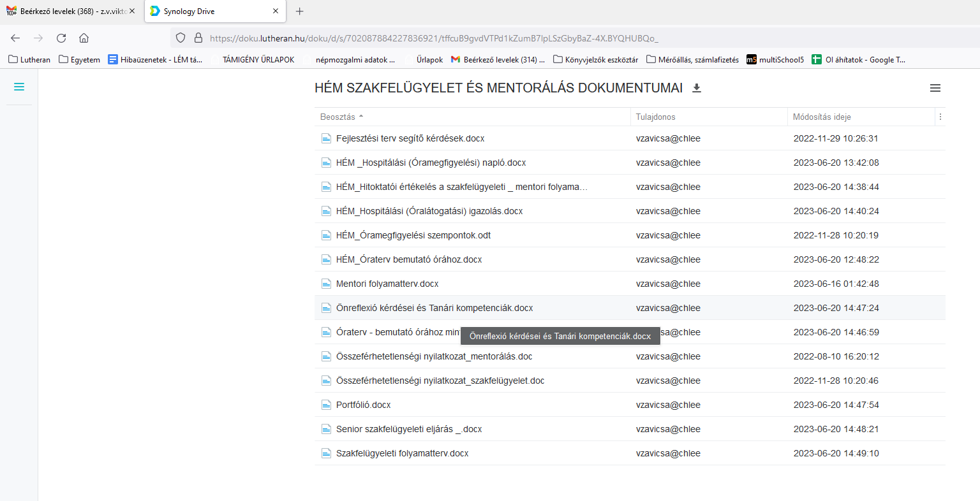The image size is (980, 501).
Task: Select Szakfelügyeleti folyamatterv.docx file name
Action: click(403, 453)
